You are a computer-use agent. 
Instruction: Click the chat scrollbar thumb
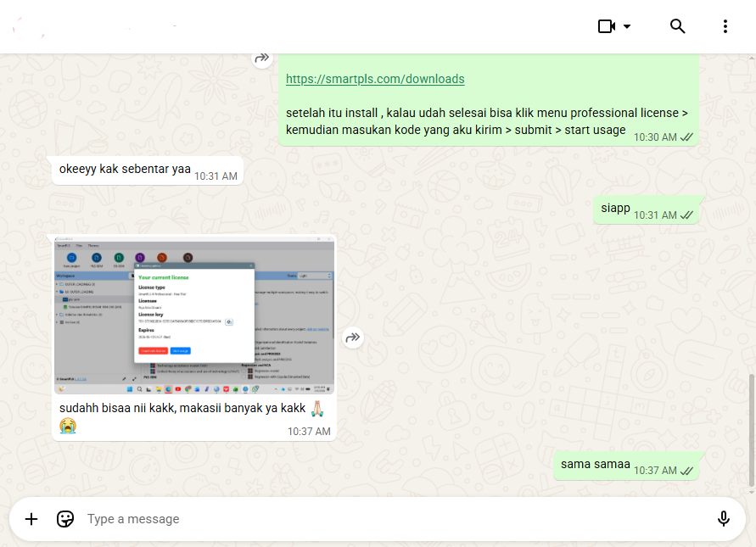click(752, 430)
